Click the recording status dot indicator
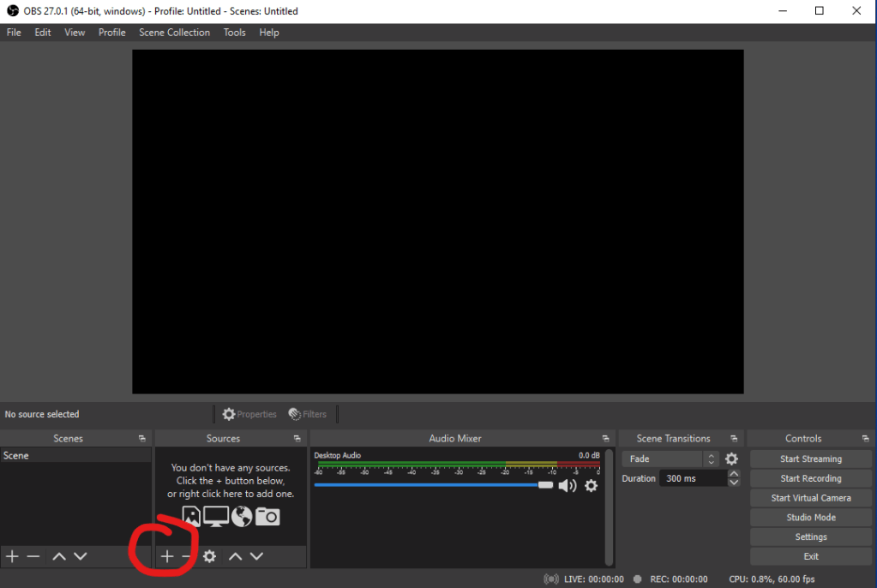This screenshot has width=877, height=588. click(637, 579)
